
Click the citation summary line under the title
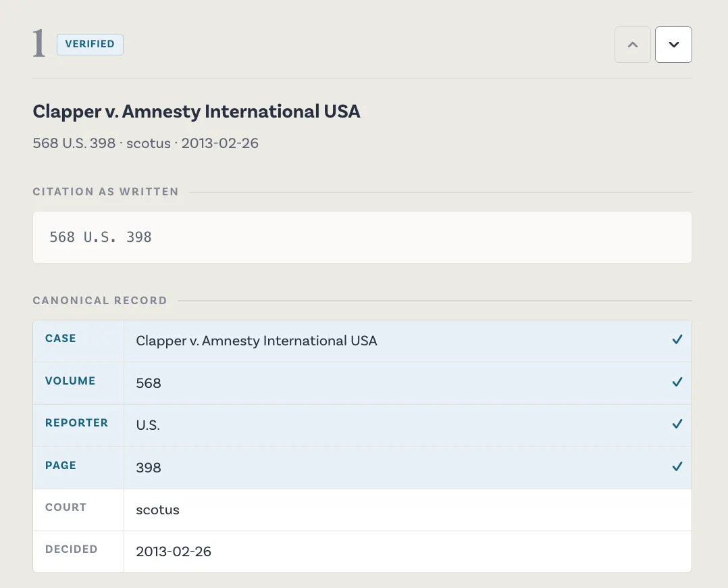tap(145, 143)
